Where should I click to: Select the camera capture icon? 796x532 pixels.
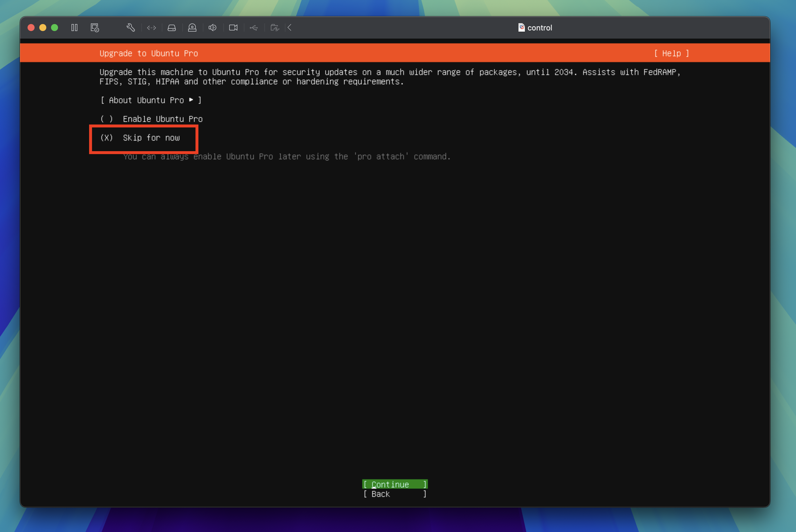tap(192, 28)
